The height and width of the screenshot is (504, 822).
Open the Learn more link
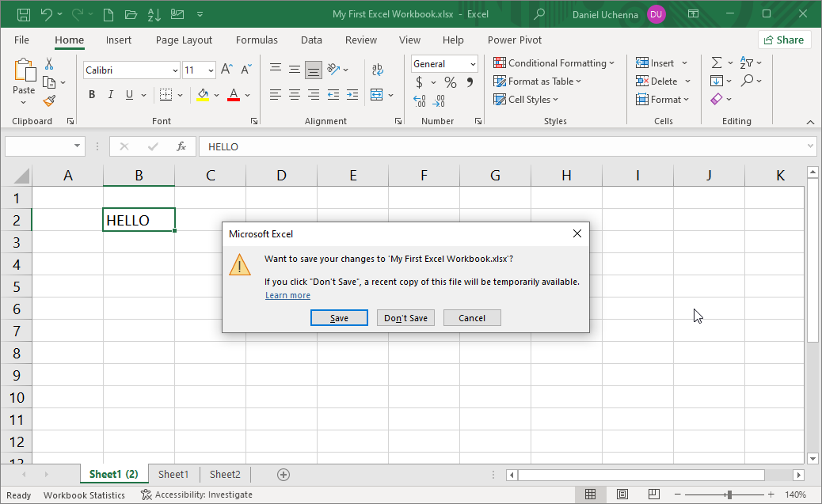(287, 294)
